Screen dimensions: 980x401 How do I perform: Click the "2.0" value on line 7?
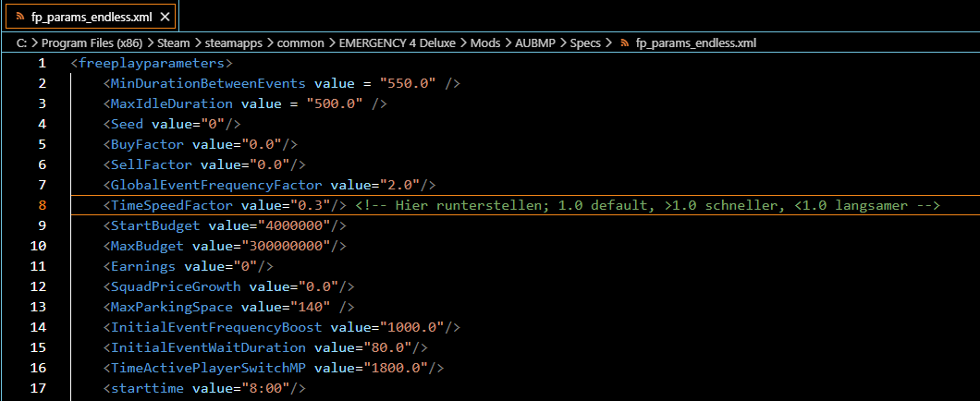pyautogui.click(x=399, y=185)
